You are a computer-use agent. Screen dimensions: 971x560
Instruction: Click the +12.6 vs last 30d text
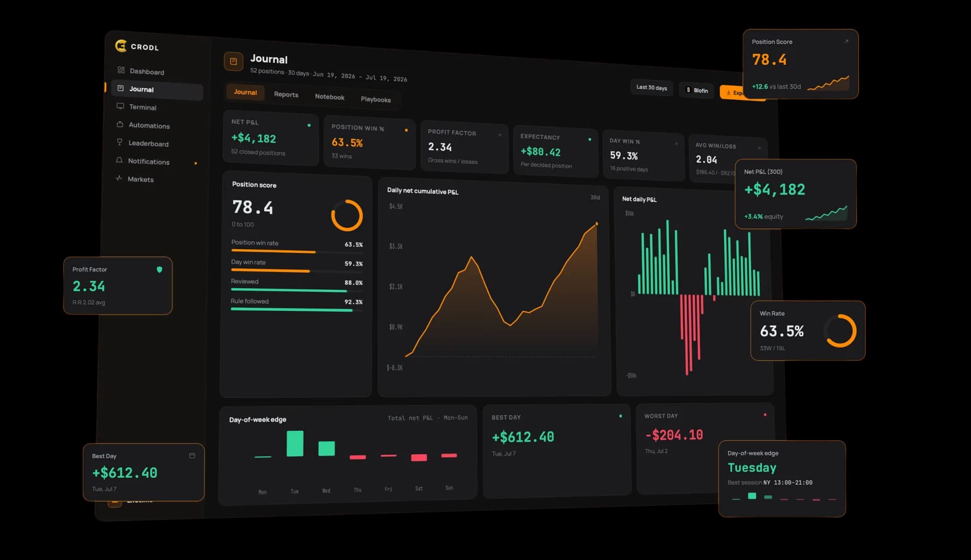coord(776,86)
